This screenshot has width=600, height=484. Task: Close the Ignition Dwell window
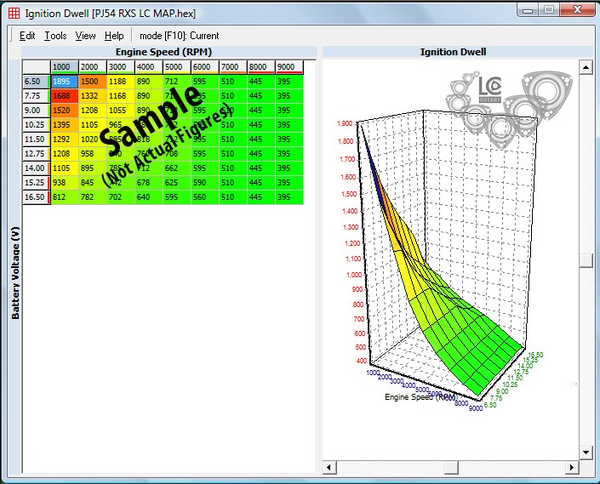(577, 9)
